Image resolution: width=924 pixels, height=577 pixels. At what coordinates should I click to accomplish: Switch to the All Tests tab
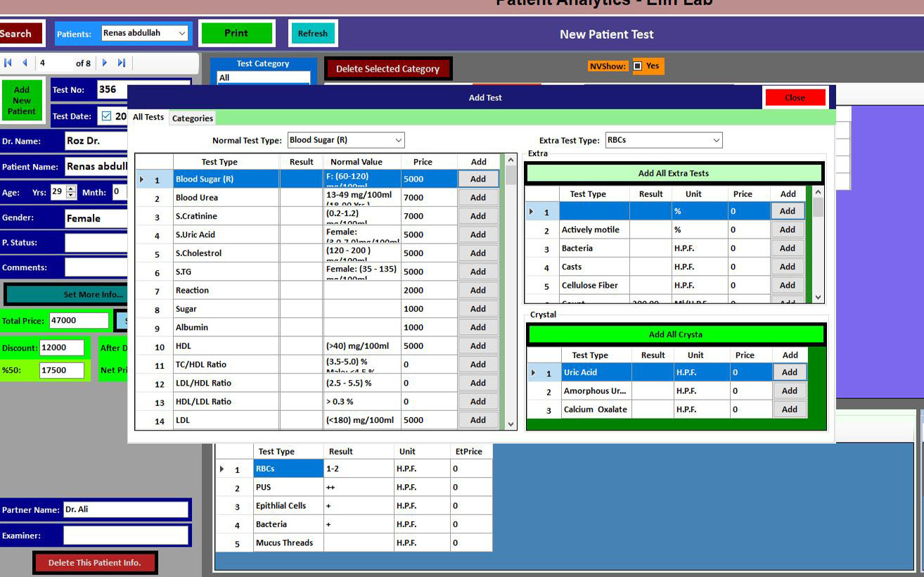pyautogui.click(x=148, y=118)
